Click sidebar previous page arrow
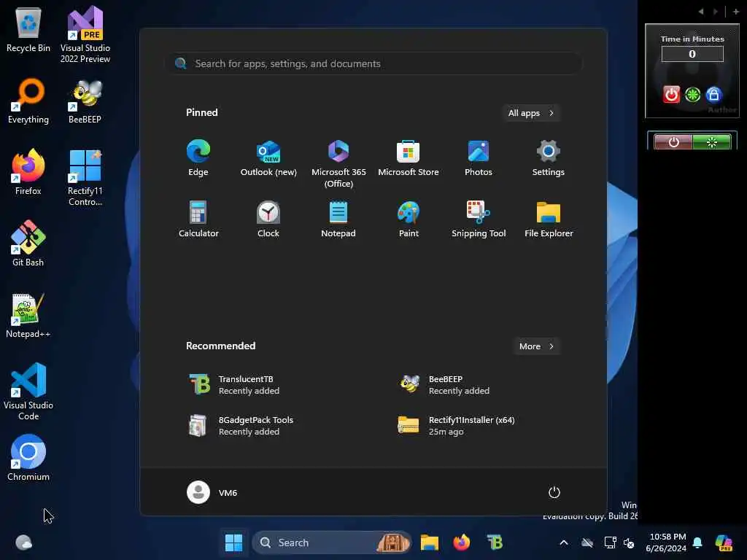The width and height of the screenshot is (747, 560). (701, 12)
